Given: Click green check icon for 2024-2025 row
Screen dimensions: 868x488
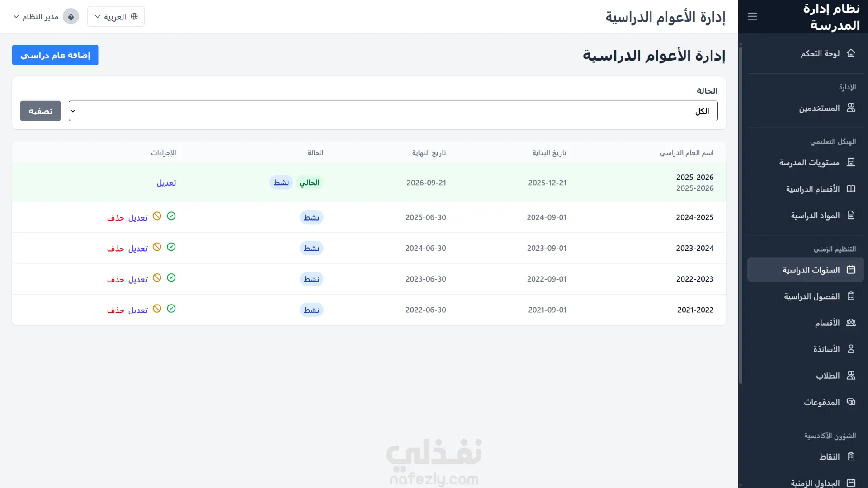Looking at the screenshot, I should 171,216.
